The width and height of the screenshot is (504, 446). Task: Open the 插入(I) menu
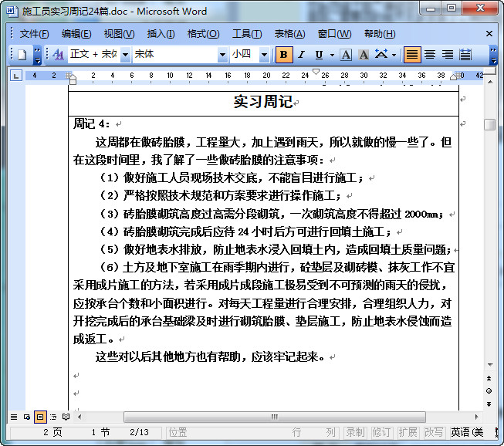[x=161, y=34]
